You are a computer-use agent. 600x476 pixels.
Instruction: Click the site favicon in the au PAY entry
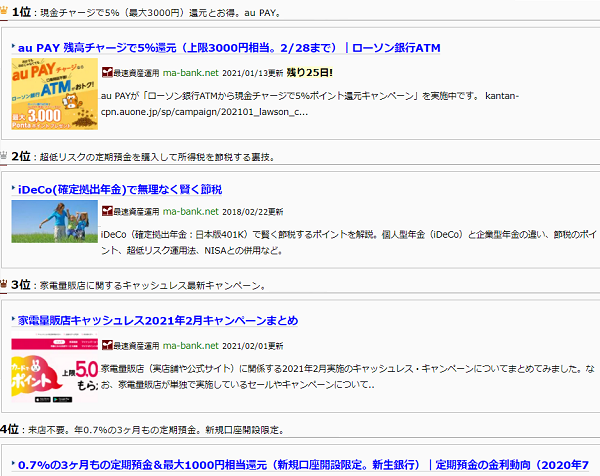(x=107, y=72)
